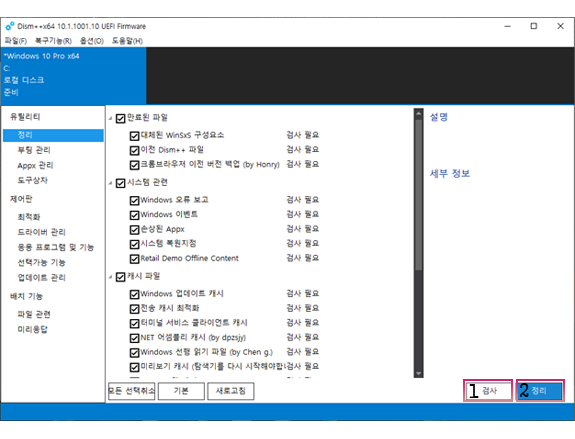The width and height of the screenshot is (575, 439).
Task: Click the 검사 scan button
Action: (488, 391)
